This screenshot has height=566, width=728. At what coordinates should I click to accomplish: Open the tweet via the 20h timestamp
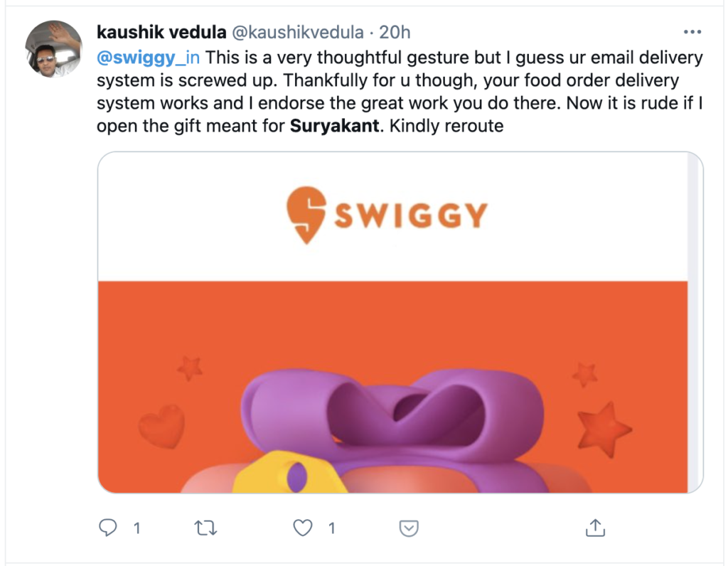(395, 33)
